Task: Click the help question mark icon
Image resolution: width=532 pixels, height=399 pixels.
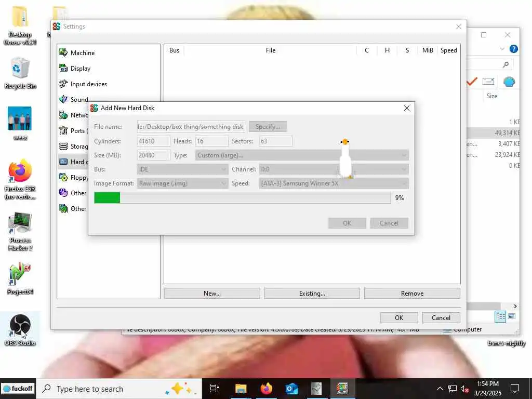Action: click(x=514, y=49)
